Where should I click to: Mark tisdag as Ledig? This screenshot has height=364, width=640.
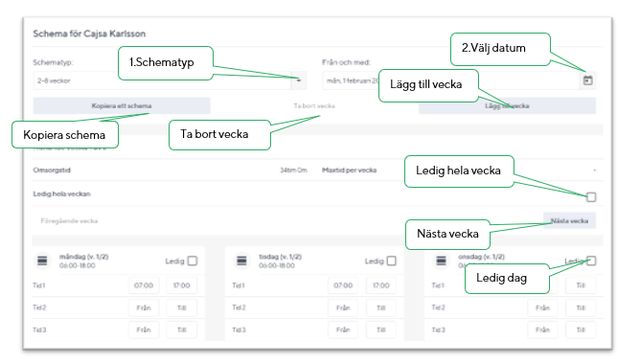(x=392, y=261)
